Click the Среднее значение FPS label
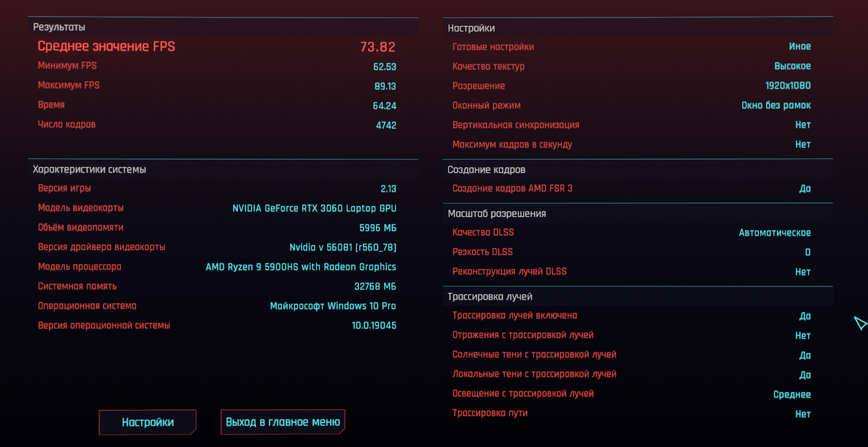 click(x=106, y=47)
